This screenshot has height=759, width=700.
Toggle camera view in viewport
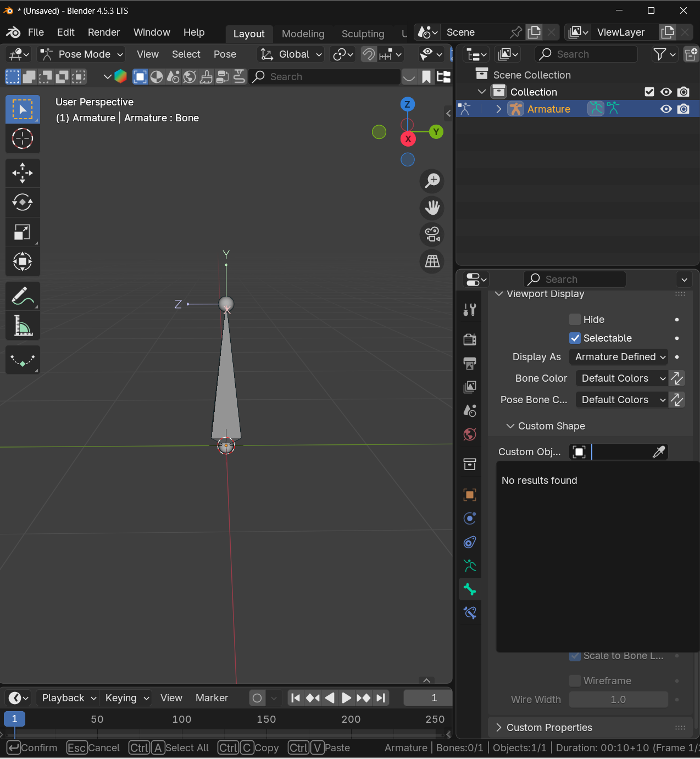click(x=432, y=235)
